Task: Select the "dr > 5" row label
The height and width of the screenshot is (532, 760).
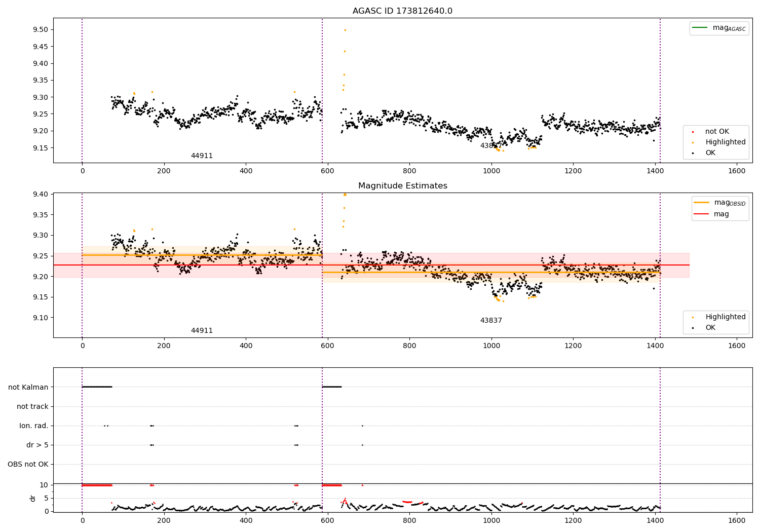Action: coord(37,445)
